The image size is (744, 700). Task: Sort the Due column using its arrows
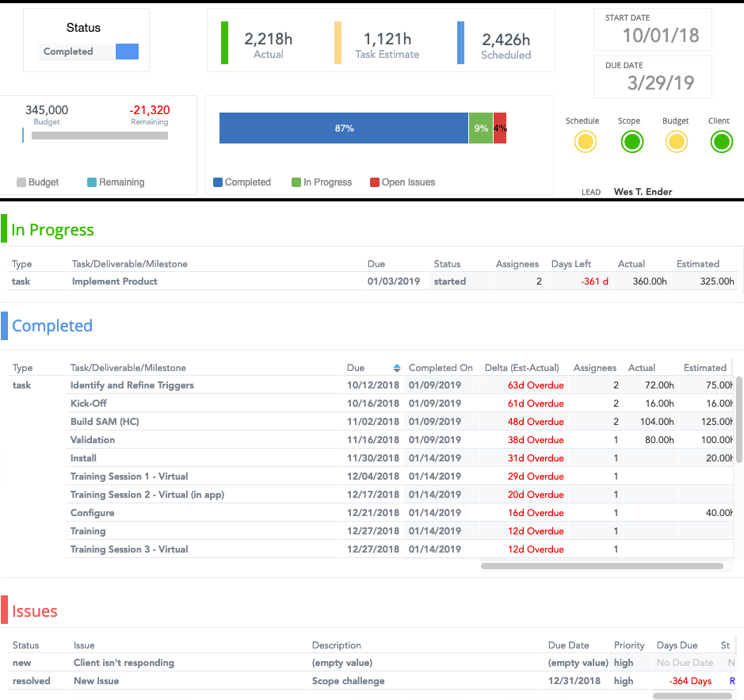click(396, 367)
